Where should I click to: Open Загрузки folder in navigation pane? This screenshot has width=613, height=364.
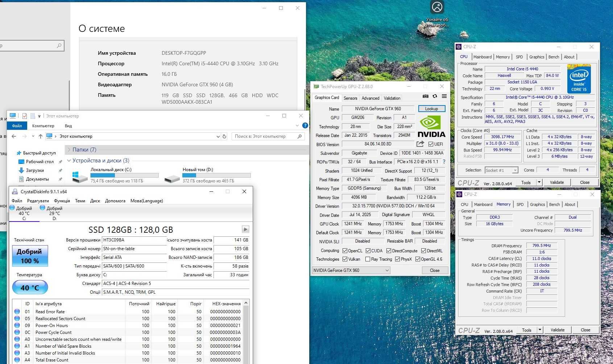click(x=35, y=170)
